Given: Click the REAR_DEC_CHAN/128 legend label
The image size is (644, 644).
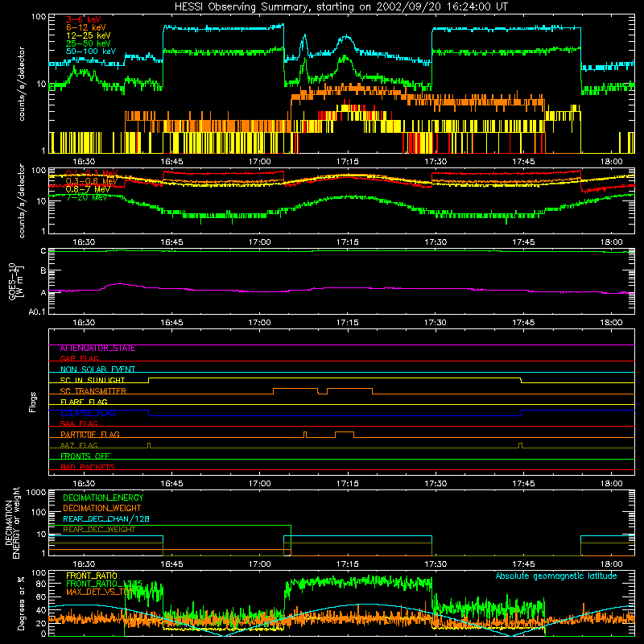Looking at the screenshot, I should click(x=106, y=519).
